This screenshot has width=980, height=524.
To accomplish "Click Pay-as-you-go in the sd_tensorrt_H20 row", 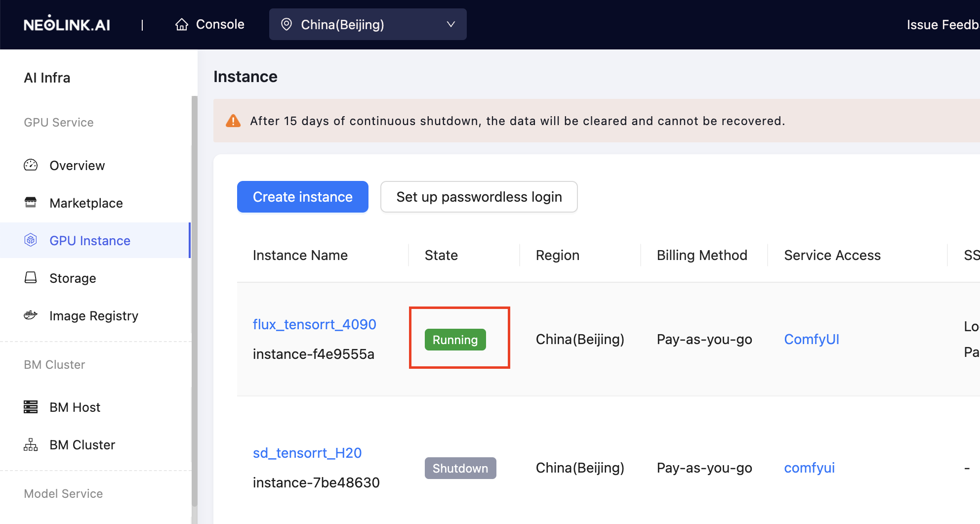I will click(x=704, y=468).
